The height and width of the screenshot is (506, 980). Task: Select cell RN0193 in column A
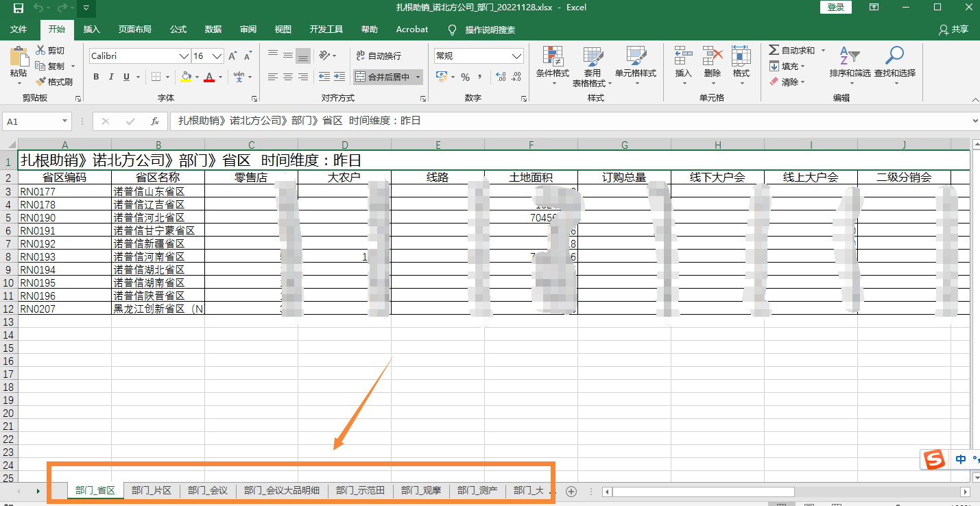64,256
